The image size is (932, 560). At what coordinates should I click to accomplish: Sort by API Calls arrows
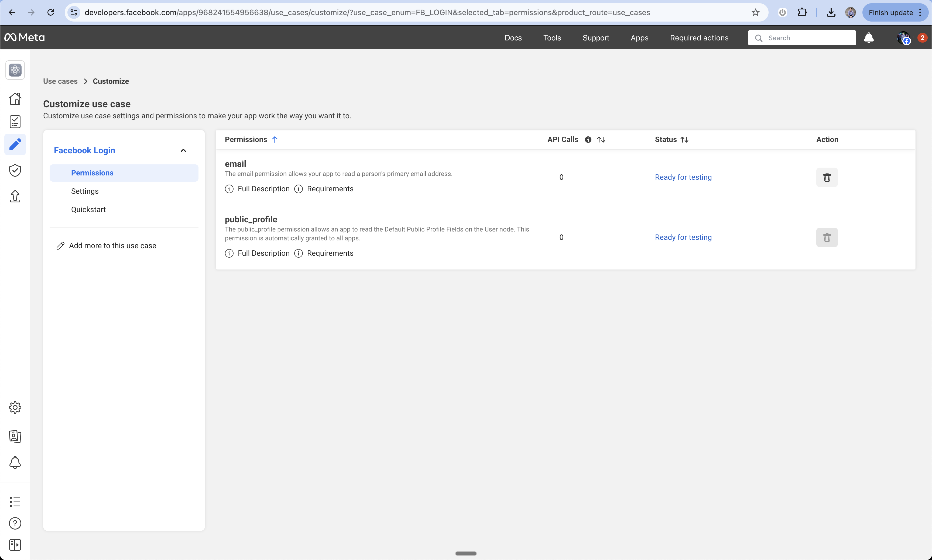[x=601, y=140]
